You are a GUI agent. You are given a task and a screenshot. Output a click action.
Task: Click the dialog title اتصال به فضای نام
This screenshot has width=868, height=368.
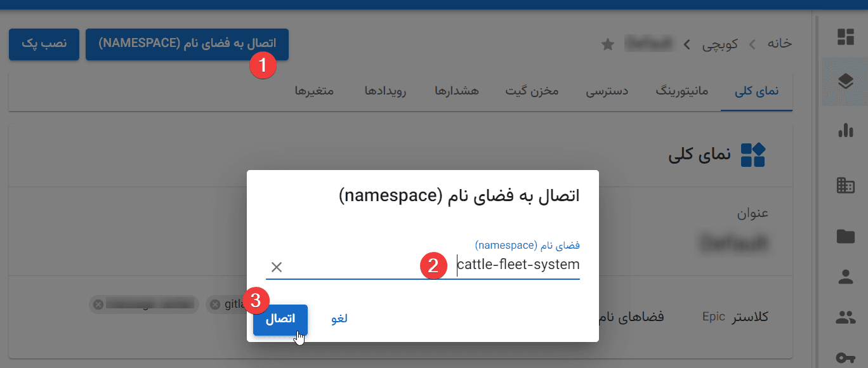tap(459, 195)
